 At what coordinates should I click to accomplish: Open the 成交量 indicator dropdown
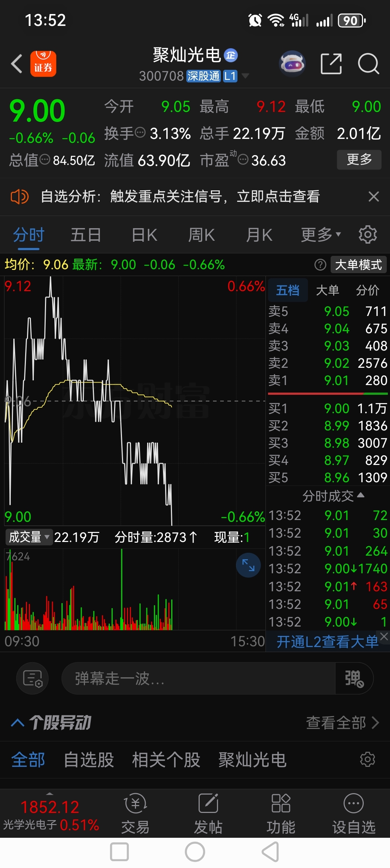(x=29, y=537)
